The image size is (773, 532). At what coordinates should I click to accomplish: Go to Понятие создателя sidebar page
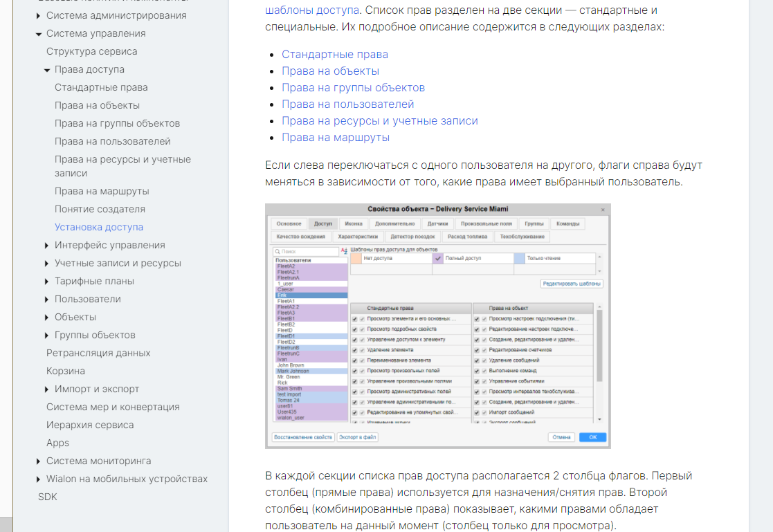pos(100,209)
